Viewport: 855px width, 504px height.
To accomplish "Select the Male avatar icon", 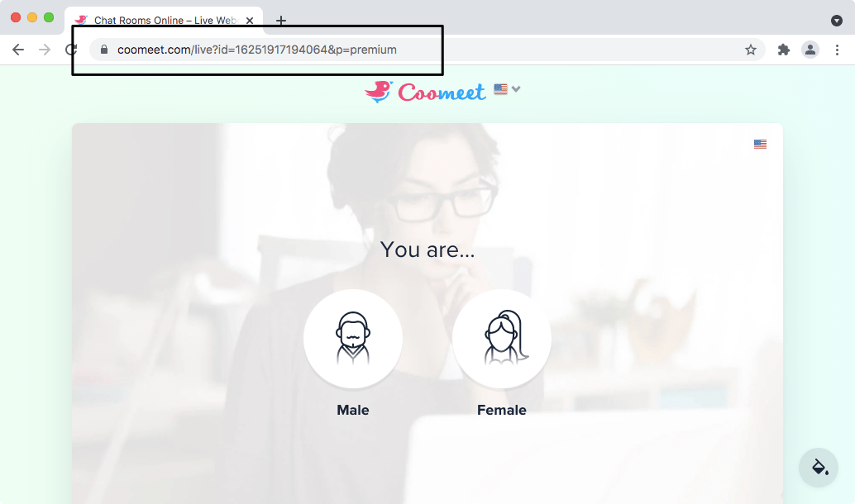I will [353, 339].
